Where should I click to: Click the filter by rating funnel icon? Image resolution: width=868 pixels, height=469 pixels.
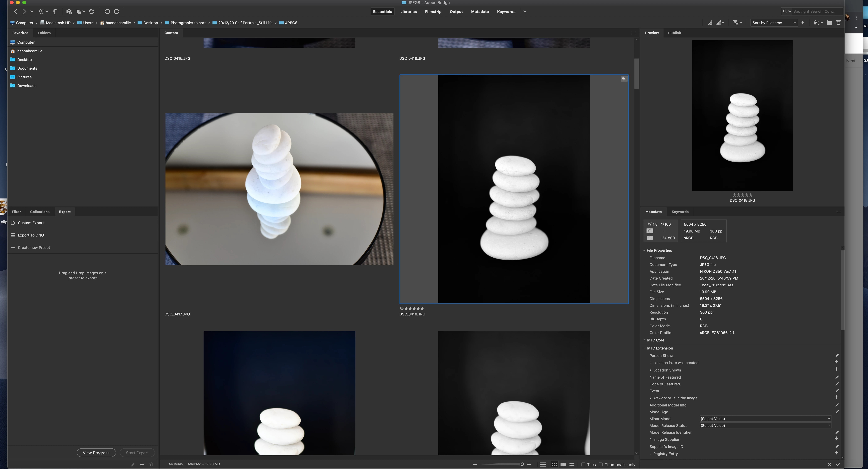[736, 23]
